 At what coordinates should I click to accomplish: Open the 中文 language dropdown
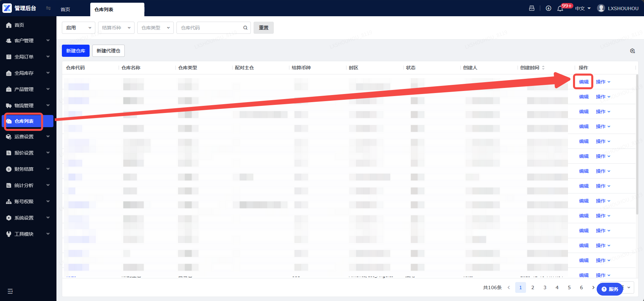click(583, 8)
